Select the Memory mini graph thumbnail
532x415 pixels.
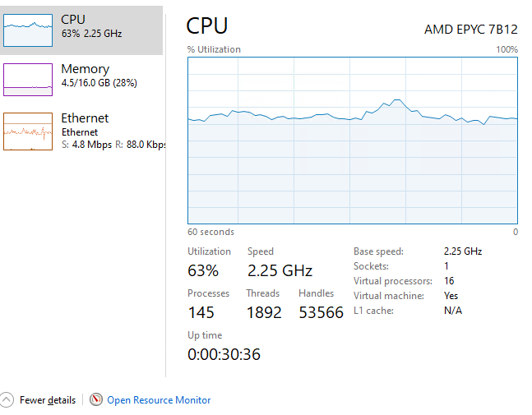click(x=28, y=80)
